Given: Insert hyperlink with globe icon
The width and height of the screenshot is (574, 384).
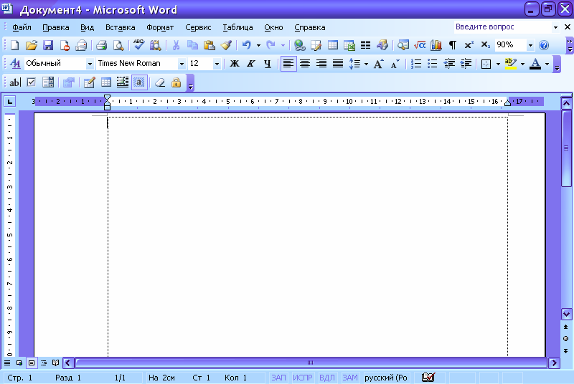Looking at the screenshot, I should (x=300, y=45).
